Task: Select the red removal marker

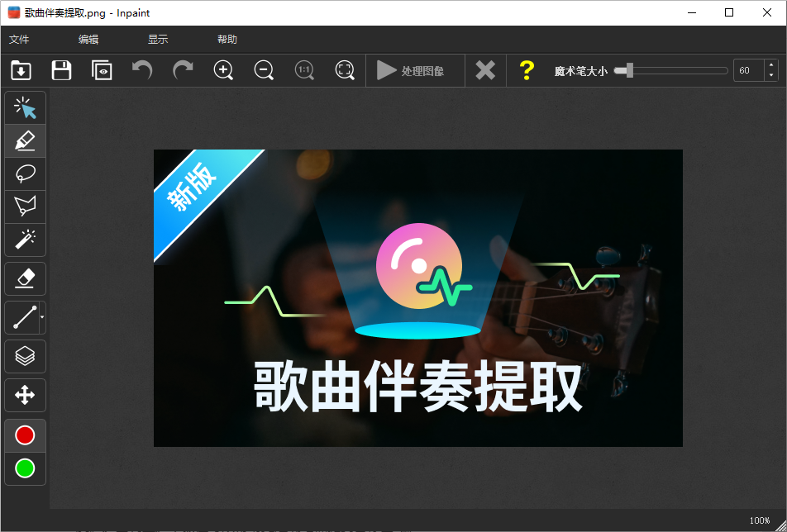Action: coord(25,435)
